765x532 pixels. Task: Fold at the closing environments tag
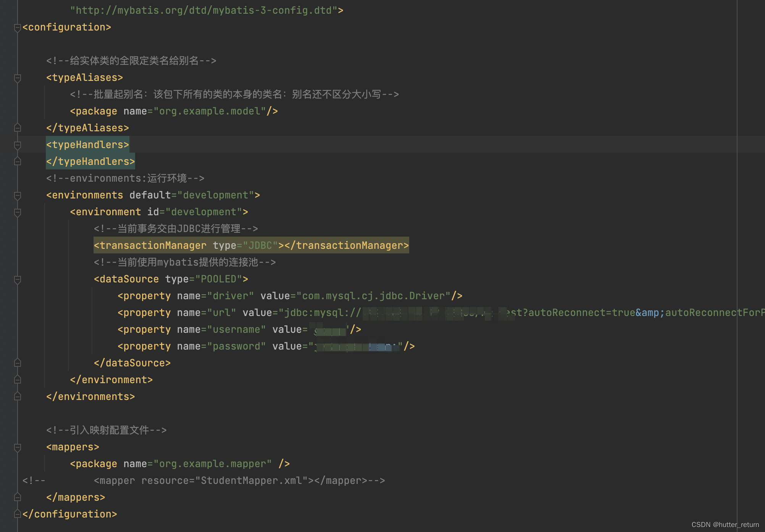point(17,397)
